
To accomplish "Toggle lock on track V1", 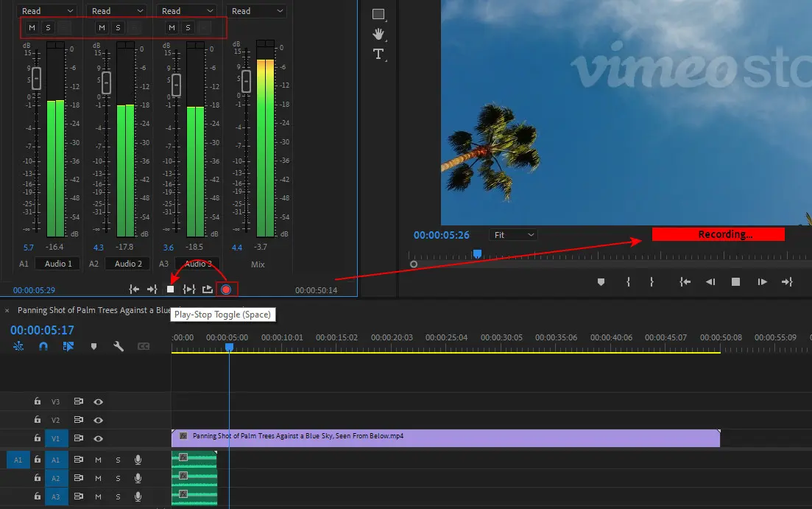I will [38, 438].
